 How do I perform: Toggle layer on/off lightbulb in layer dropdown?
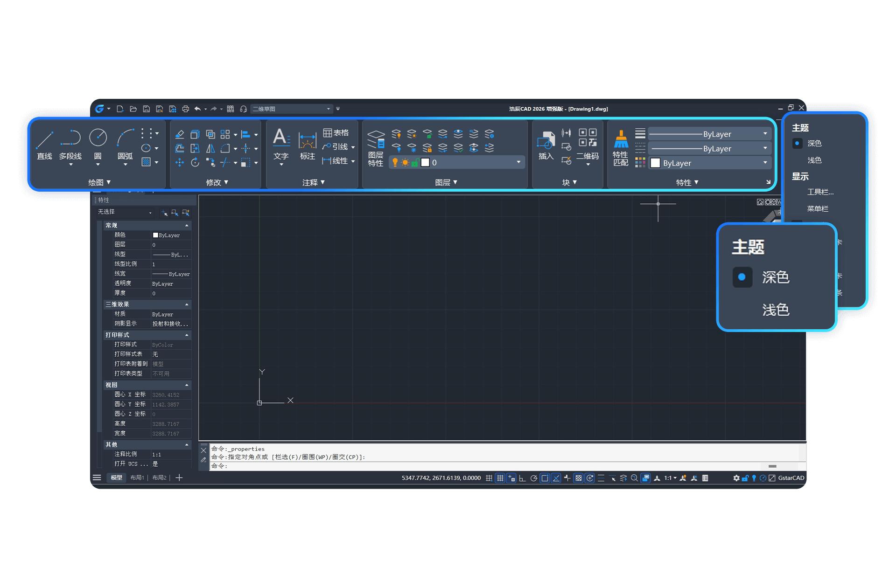(x=395, y=162)
